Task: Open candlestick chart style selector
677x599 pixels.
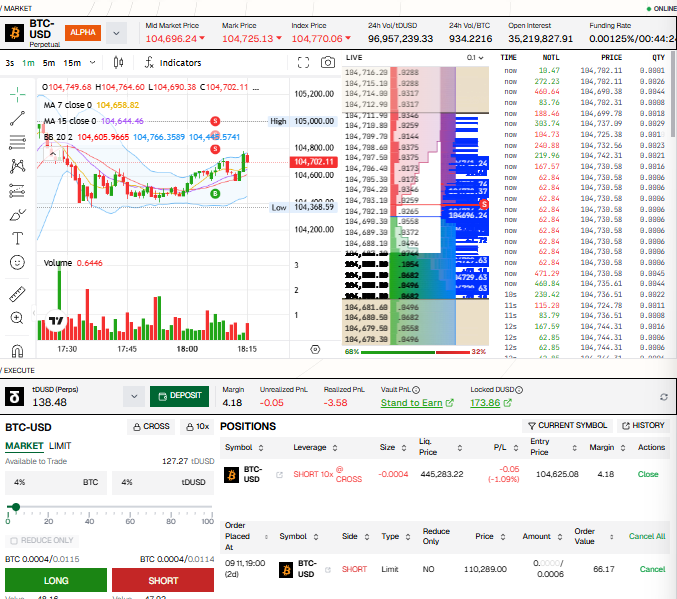Action: point(118,63)
